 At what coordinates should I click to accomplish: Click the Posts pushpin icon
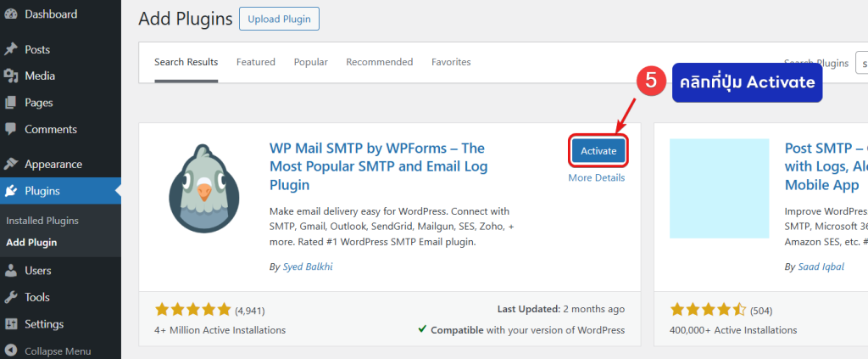click(11, 49)
